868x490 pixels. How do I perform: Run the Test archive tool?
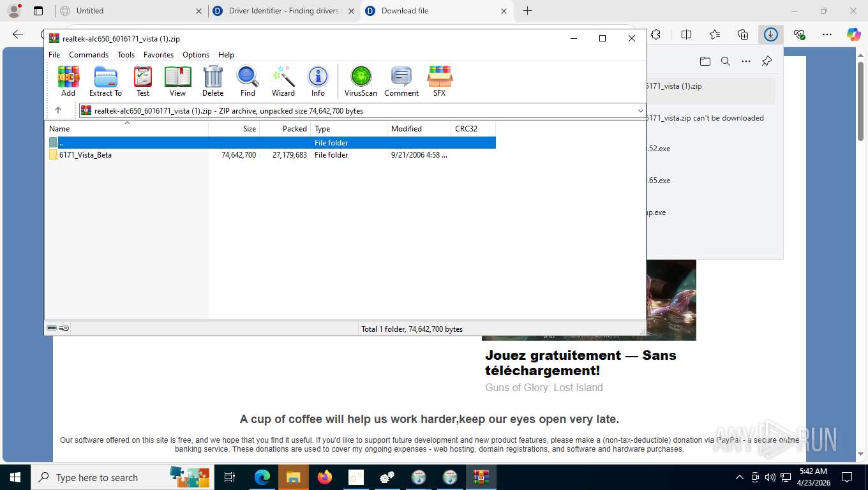[x=143, y=81]
